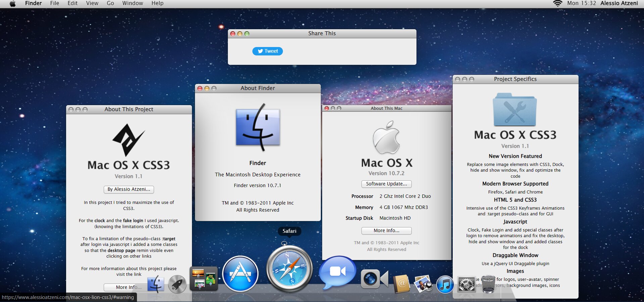Click the status bar URL text
Screen dimensions: 644x302
click(x=68, y=297)
